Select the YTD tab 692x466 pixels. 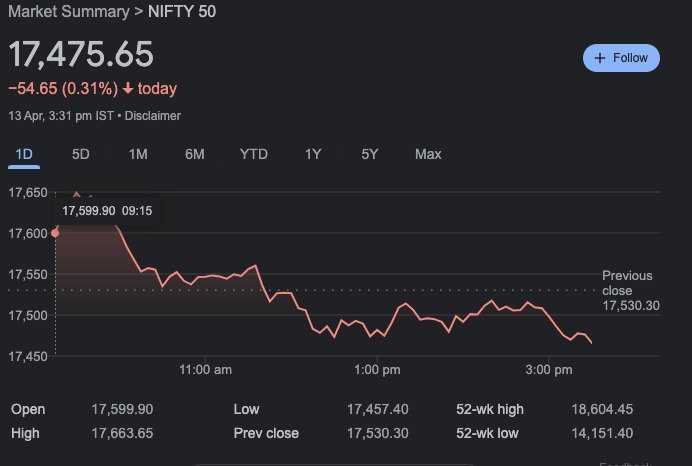pyautogui.click(x=254, y=154)
